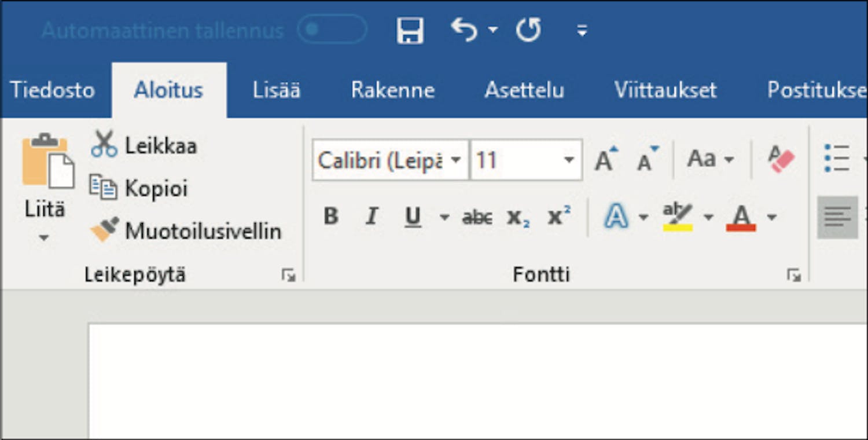Open underline style dropdown arrow
This screenshot has width=868, height=440.
[x=444, y=218]
